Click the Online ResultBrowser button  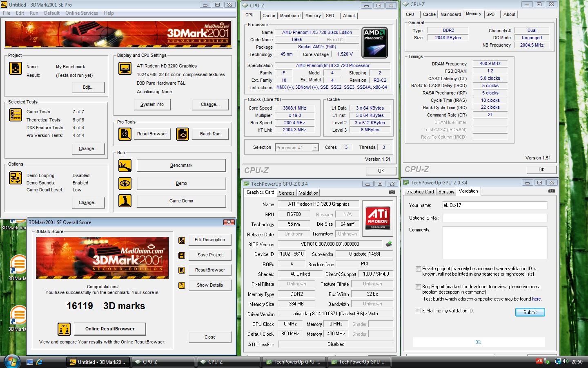click(110, 329)
